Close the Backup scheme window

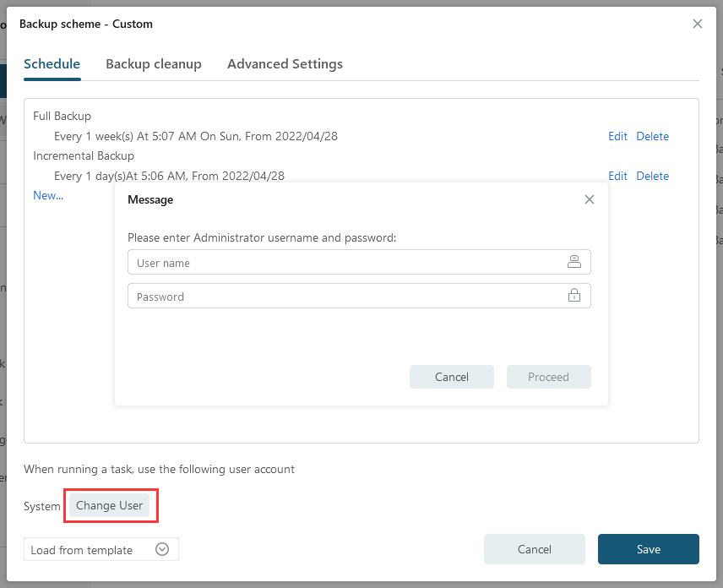pos(698,24)
